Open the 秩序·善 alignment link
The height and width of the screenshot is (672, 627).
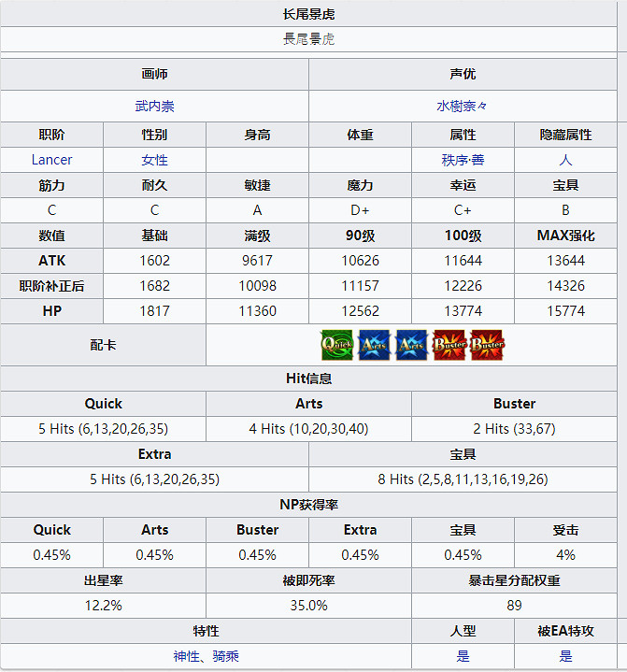(x=463, y=160)
